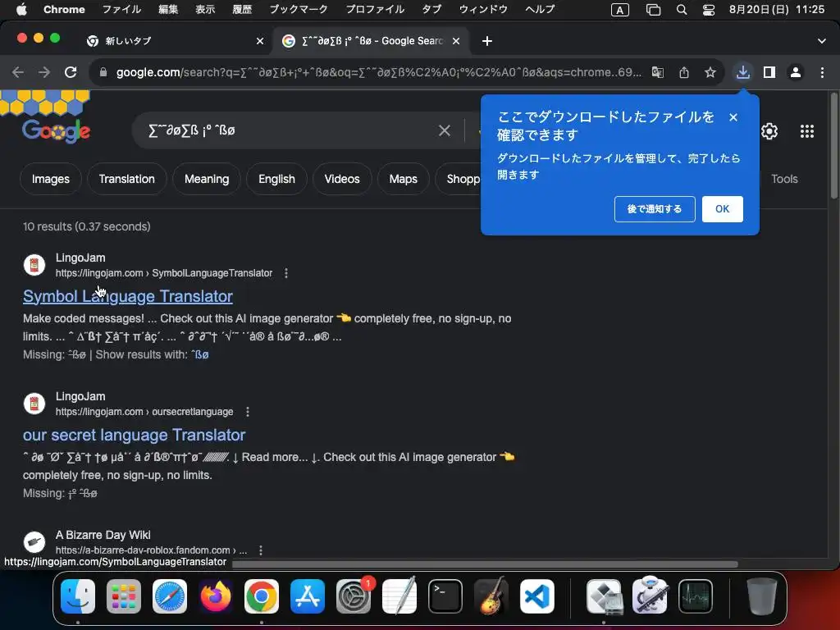Open Chrome three-dot menu

coord(822,72)
